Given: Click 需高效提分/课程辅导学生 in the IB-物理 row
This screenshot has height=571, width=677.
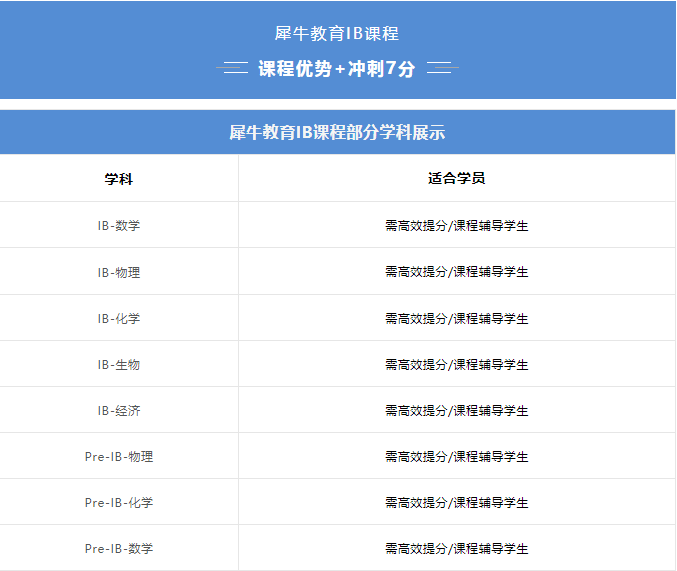Looking at the screenshot, I should 457,272.
